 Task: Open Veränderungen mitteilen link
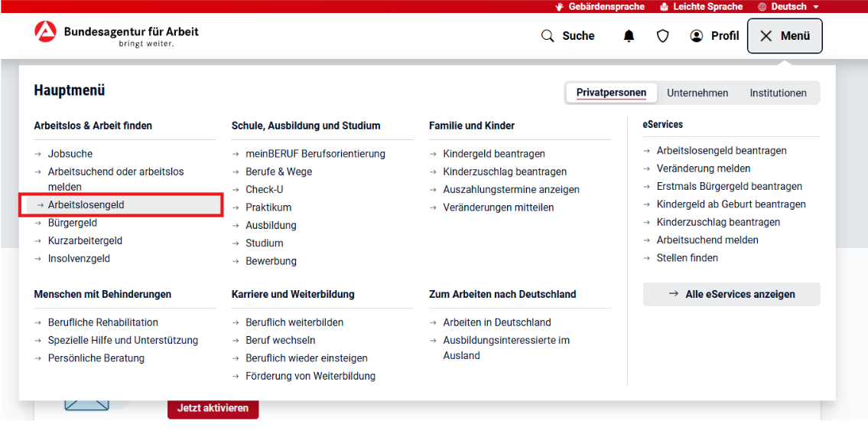click(499, 207)
